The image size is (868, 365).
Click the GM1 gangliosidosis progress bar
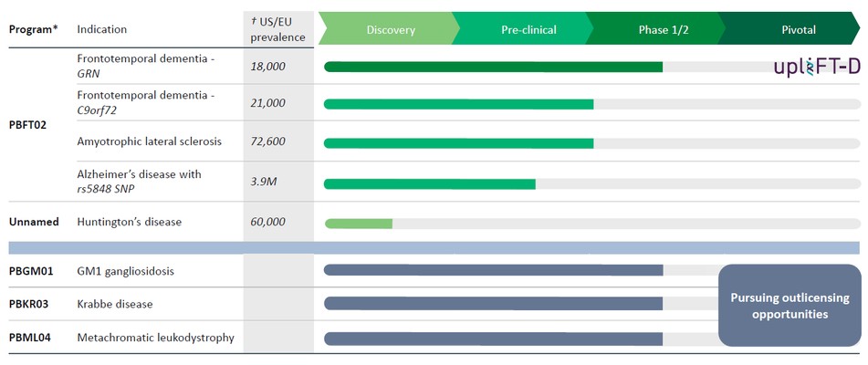pos(493,270)
